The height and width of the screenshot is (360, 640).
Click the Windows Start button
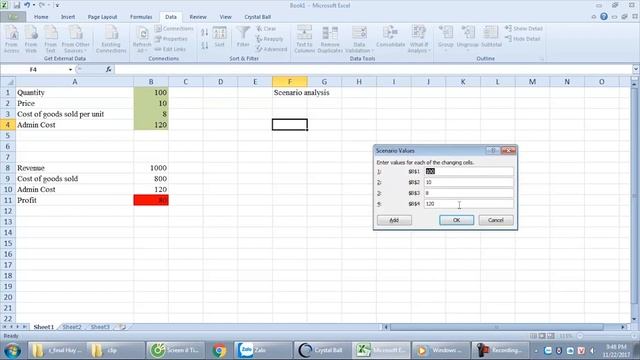click(12, 351)
